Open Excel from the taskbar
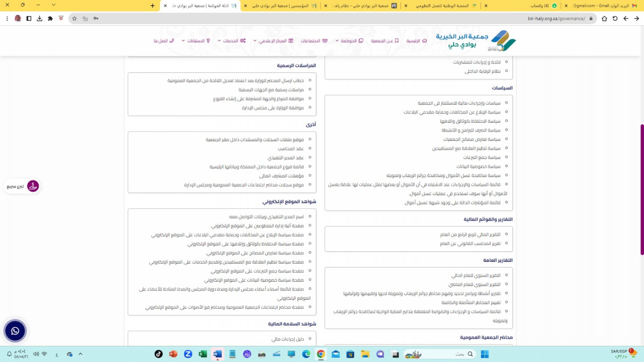The height and width of the screenshot is (362, 644). pos(203,354)
